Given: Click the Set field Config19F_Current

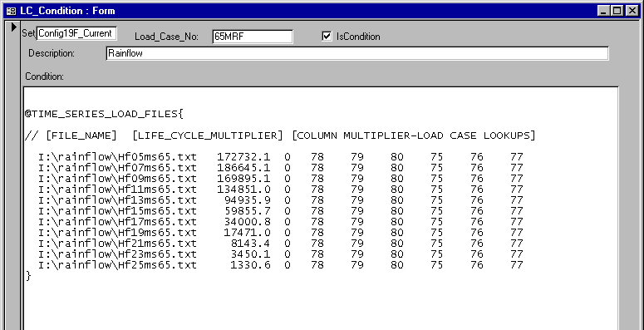Looking at the screenshot, I should tap(76, 34).
